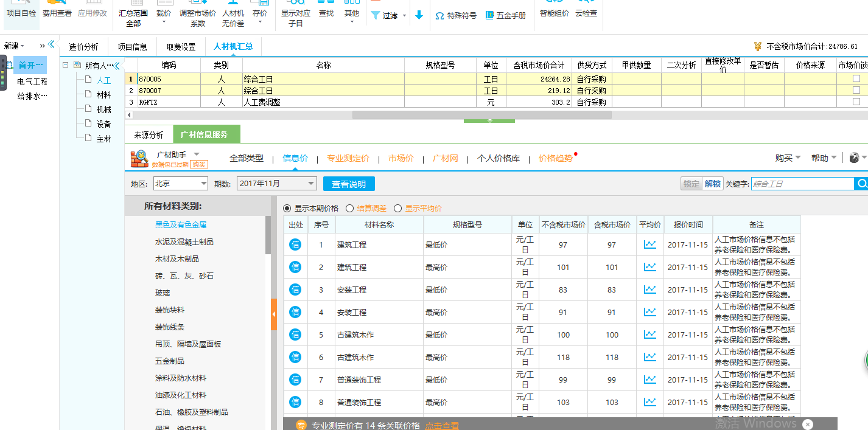868x430 pixels.
Task: Click 信 source icon for row 1
Action: click(295, 244)
